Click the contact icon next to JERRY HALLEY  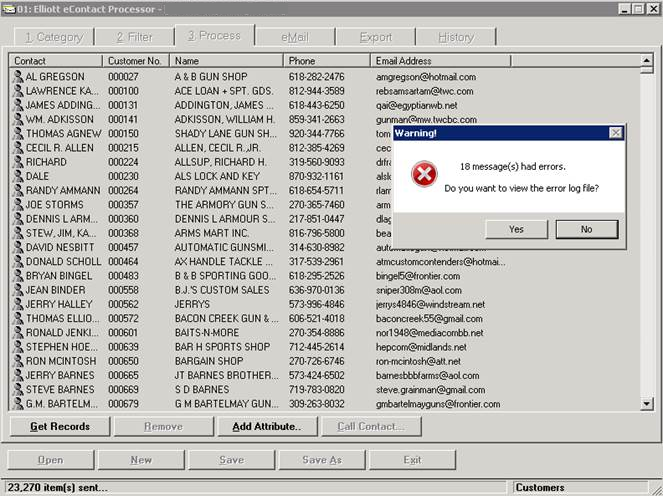[18, 304]
